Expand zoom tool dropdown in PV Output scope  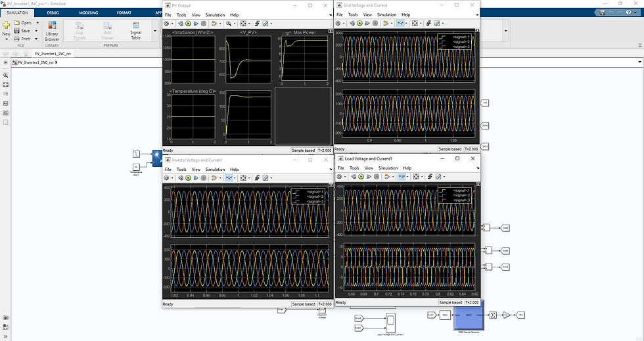click(x=234, y=24)
